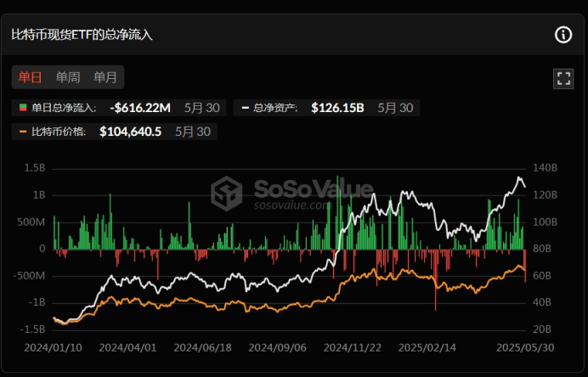The image size is (588, 377).
Task: Click the deepest red outflow bar near -1B
Action: [435, 280]
